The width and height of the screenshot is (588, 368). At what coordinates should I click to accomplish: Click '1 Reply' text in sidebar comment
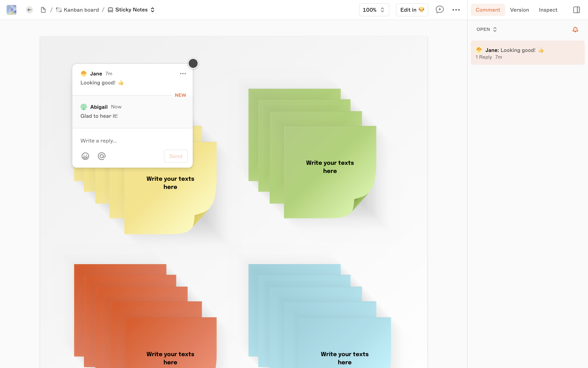click(483, 57)
